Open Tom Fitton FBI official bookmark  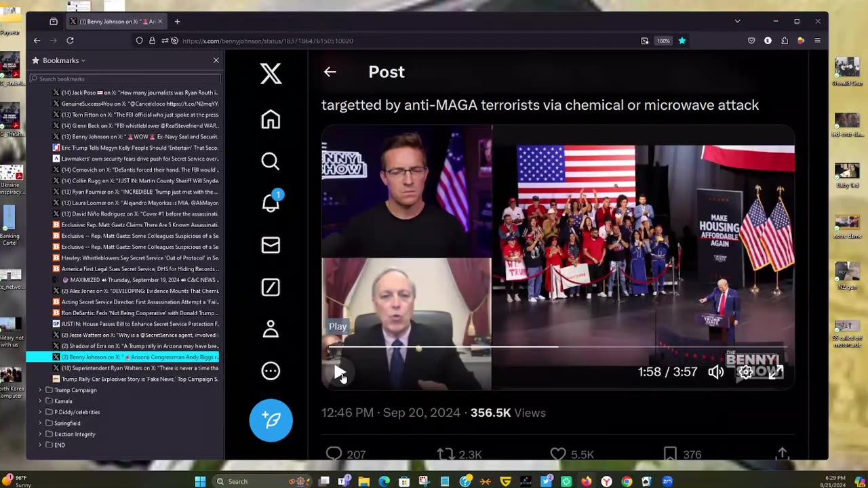(136, 115)
